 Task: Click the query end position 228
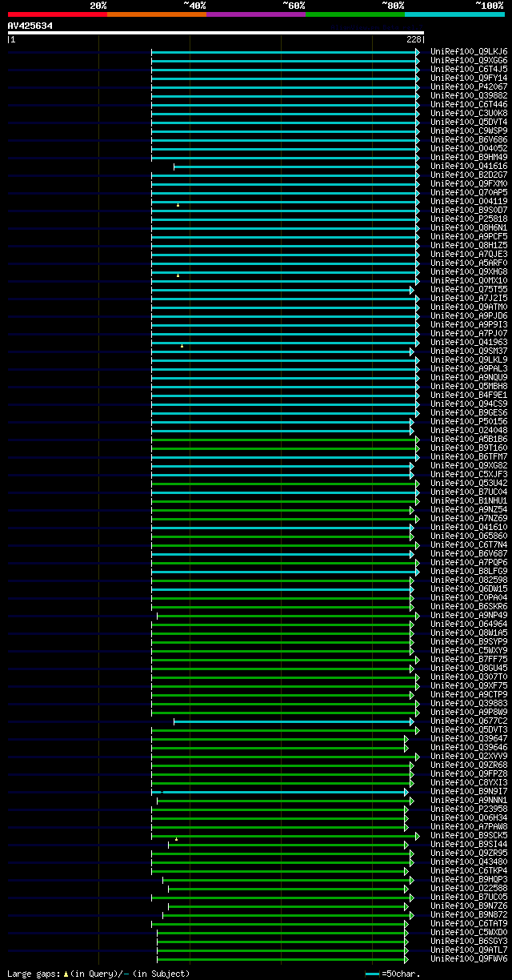coord(414,39)
